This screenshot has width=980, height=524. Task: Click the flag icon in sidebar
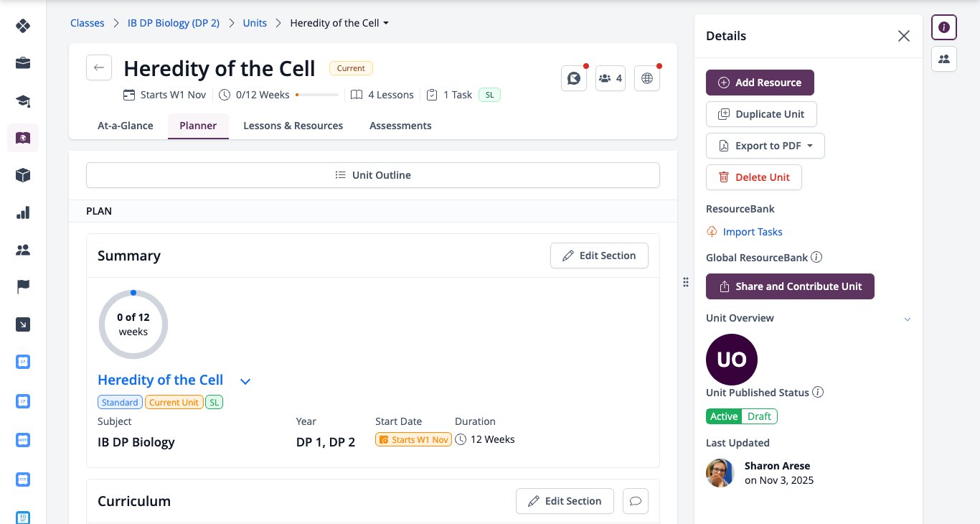(23, 287)
